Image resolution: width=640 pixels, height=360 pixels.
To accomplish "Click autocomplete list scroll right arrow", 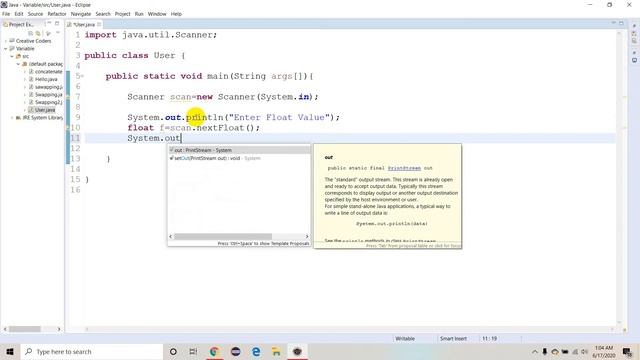I will coord(307,236).
